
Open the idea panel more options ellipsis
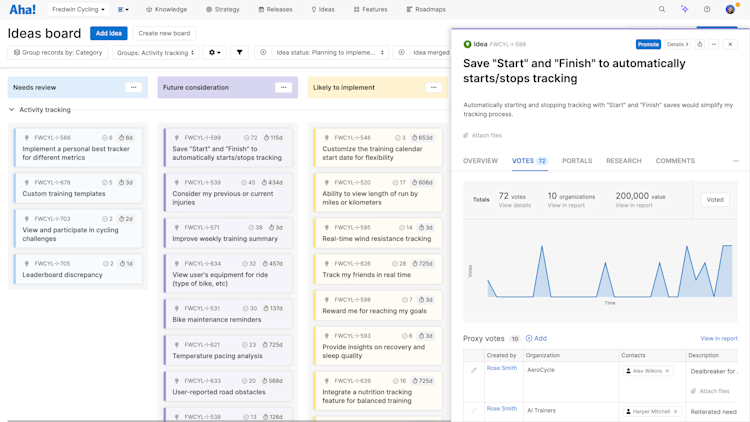[x=714, y=44]
